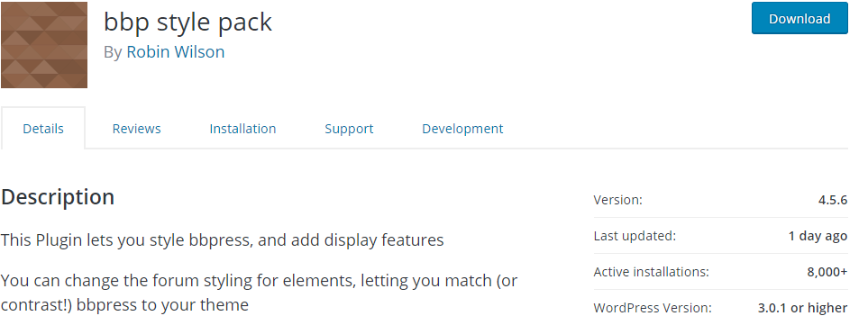Click the WordPress Version label
Screen dimensions: 868x325
point(653,308)
